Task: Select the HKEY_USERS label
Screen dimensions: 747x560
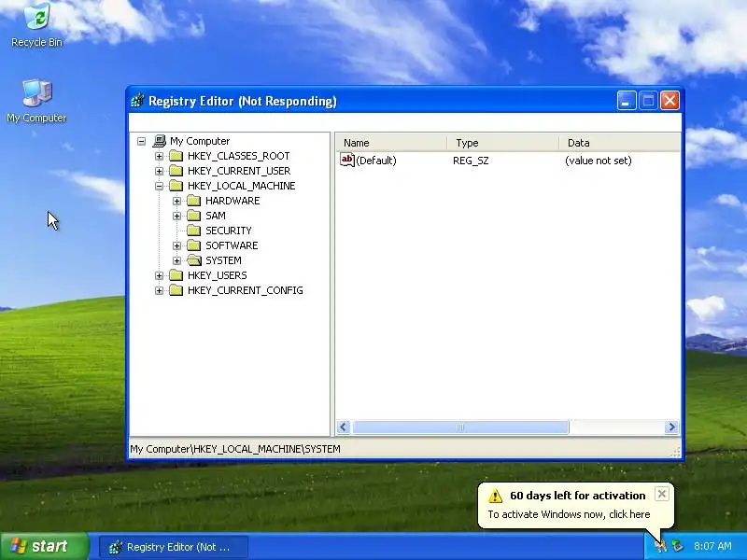Action: point(218,275)
